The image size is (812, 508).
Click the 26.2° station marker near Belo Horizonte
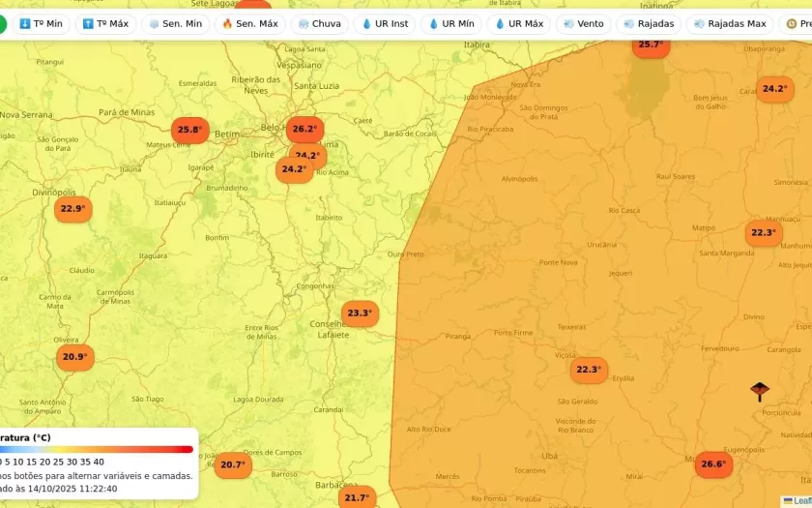point(304,129)
